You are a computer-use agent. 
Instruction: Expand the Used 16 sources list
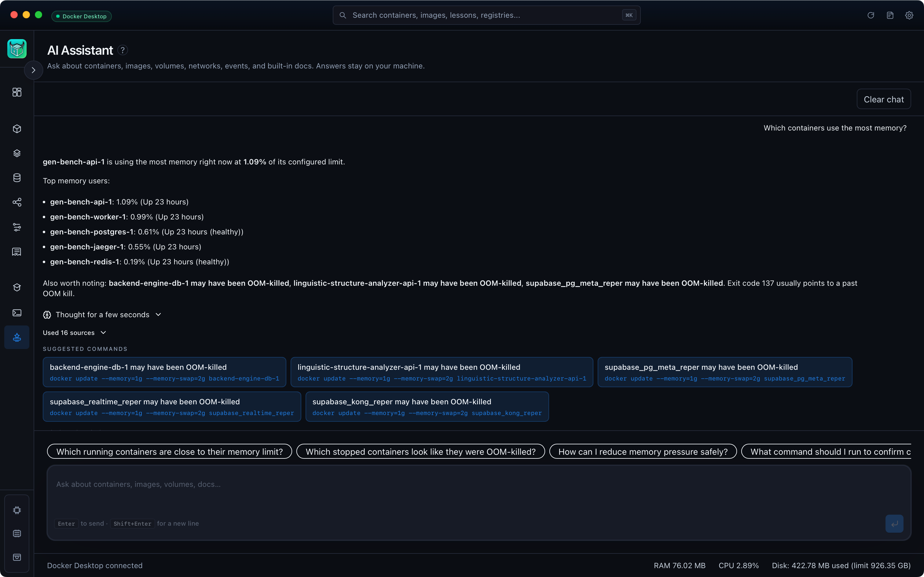click(x=74, y=333)
